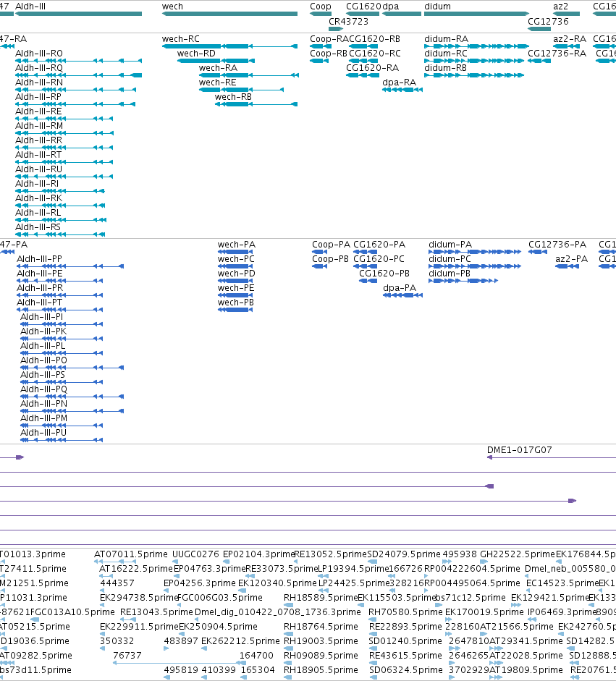Select the az2-RA transcript label
The image size is (616, 681).
(x=570, y=39)
